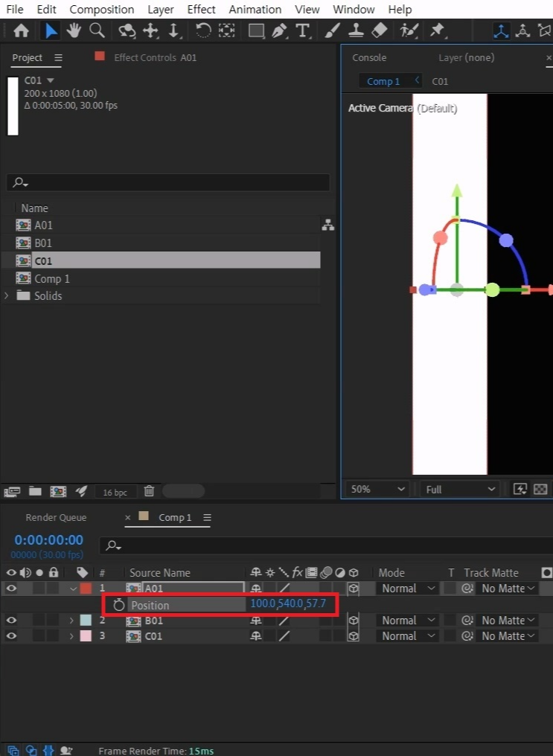
Task: Select the Clone Stamp tool
Action: [x=356, y=31]
